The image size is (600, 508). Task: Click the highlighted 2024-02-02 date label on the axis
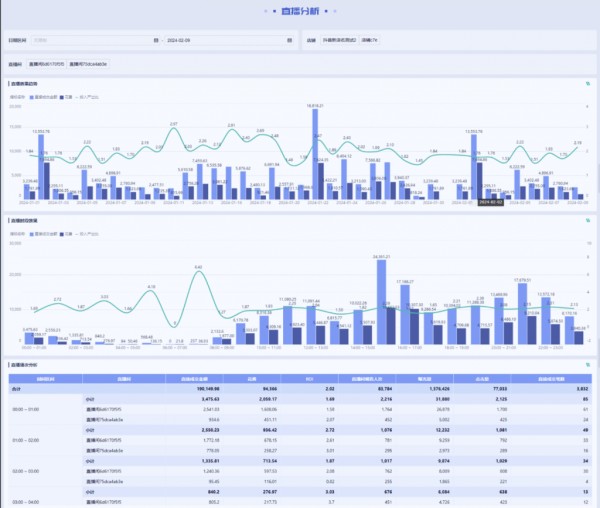tap(491, 202)
